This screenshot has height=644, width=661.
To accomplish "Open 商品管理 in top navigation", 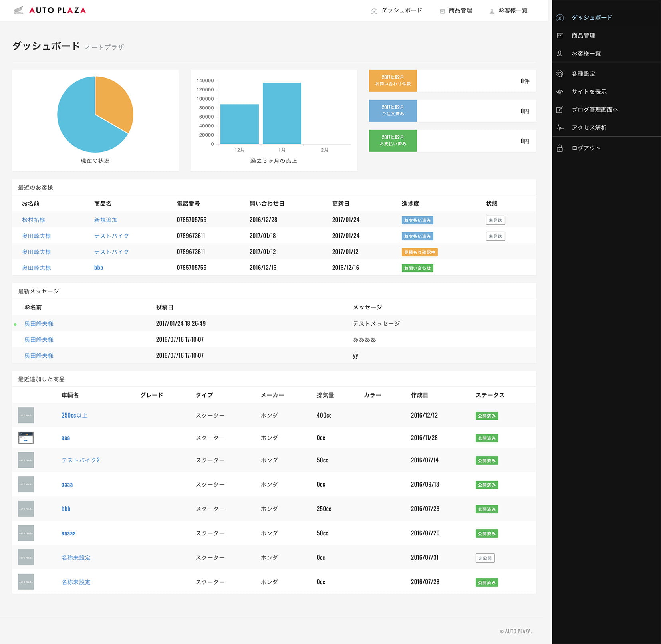I will point(461,10).
